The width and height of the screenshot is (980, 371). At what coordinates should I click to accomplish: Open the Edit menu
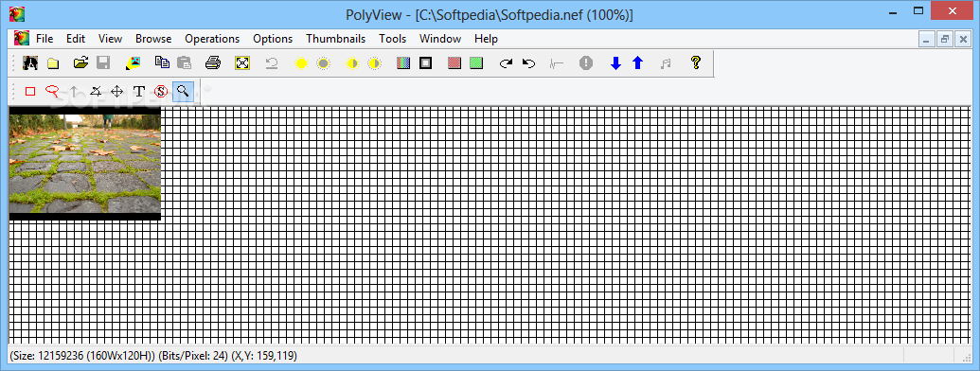76,39
